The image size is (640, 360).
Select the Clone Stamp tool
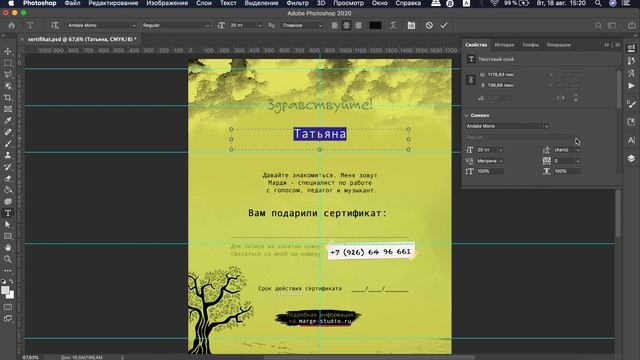point(8,155)
